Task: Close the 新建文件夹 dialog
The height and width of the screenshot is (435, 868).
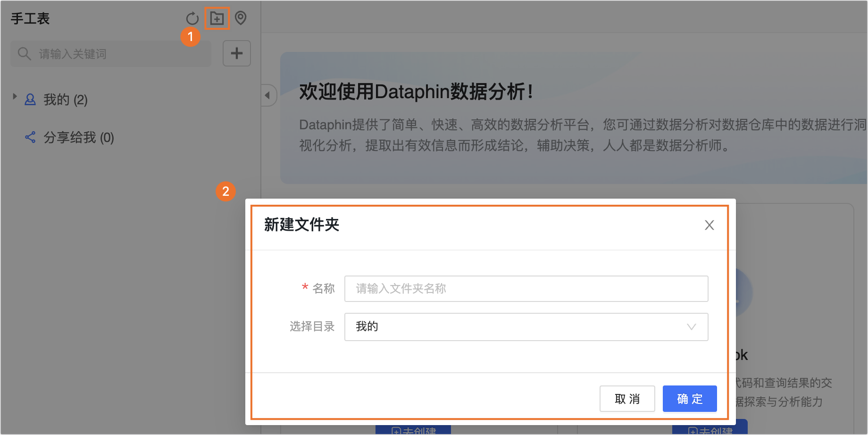Action: 709,225
